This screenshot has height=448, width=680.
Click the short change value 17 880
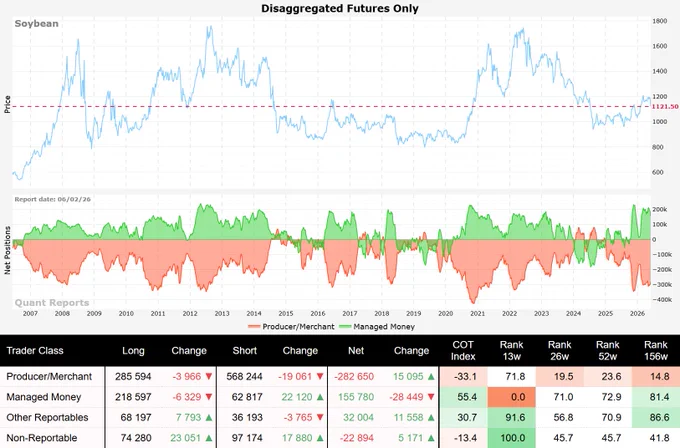pyautogui.click(x=297, y=438)
